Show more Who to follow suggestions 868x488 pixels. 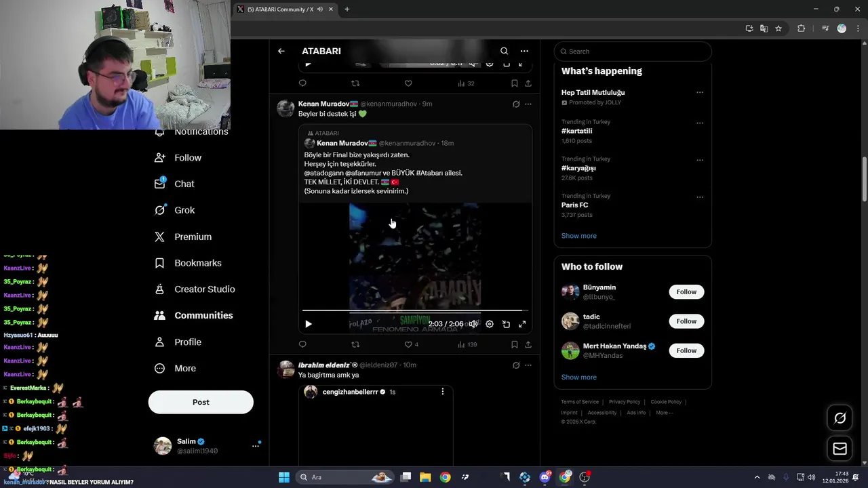[578, 378]
